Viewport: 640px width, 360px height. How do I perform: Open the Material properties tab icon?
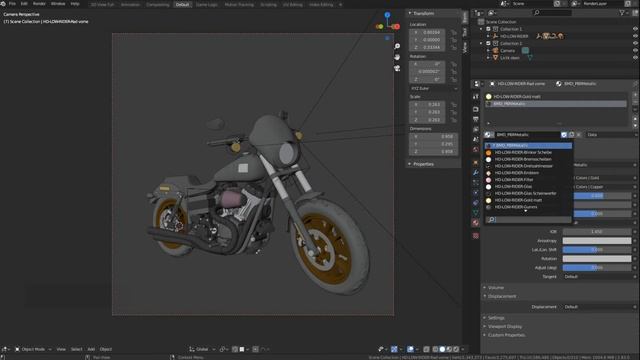point(476,223)
